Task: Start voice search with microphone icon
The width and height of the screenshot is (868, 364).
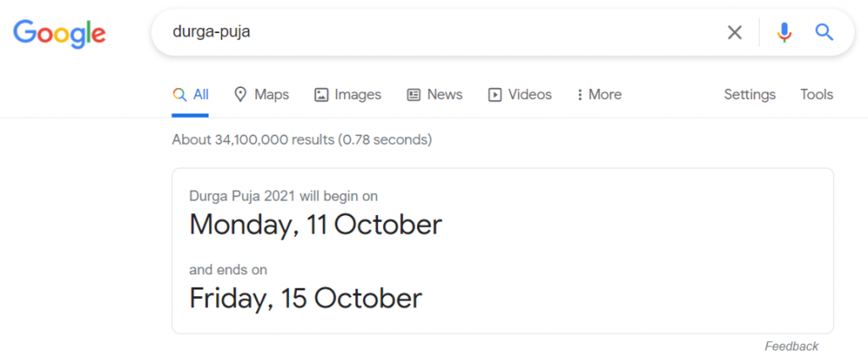Action: (784, 33)
